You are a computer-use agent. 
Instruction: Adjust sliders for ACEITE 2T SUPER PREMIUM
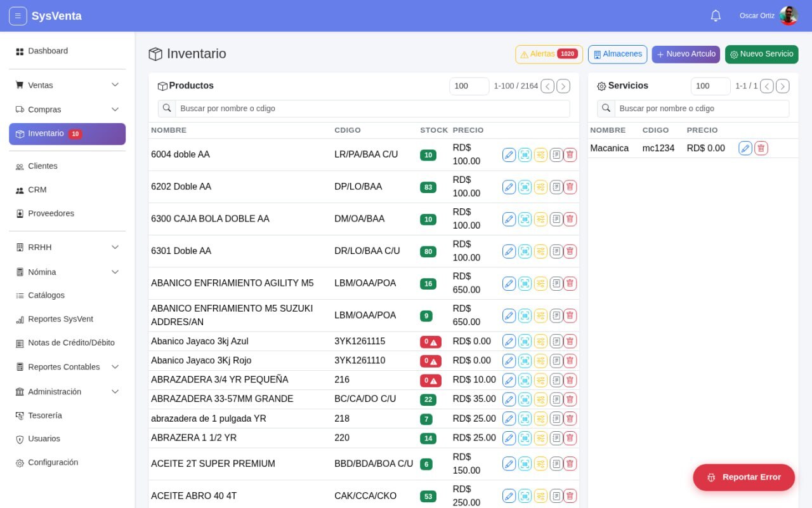click(540, 464)
